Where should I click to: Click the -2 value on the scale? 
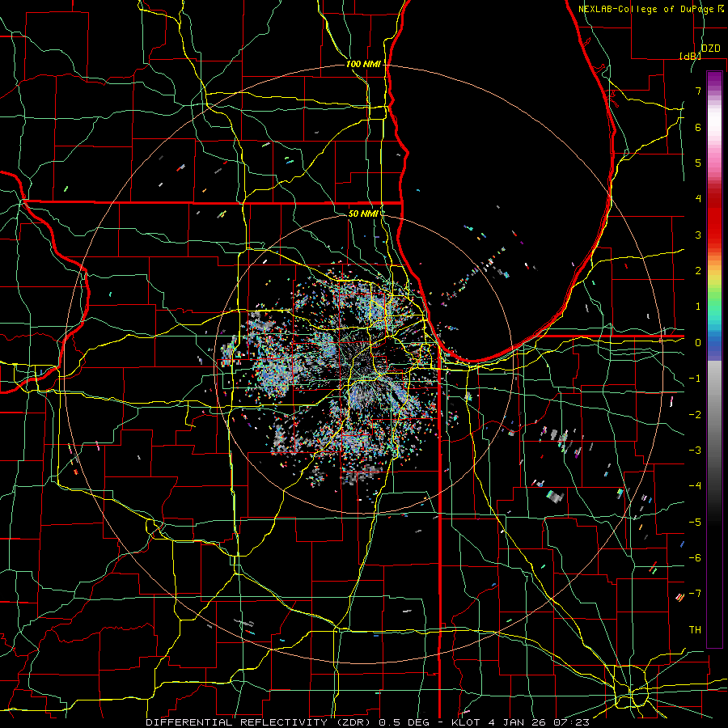[x=695, y=415]
